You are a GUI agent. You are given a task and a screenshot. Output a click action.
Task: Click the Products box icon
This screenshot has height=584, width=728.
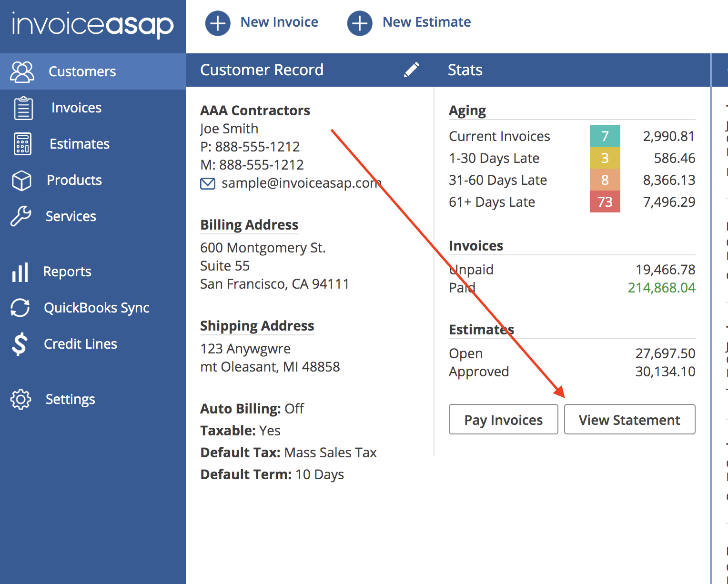point(21,181)
